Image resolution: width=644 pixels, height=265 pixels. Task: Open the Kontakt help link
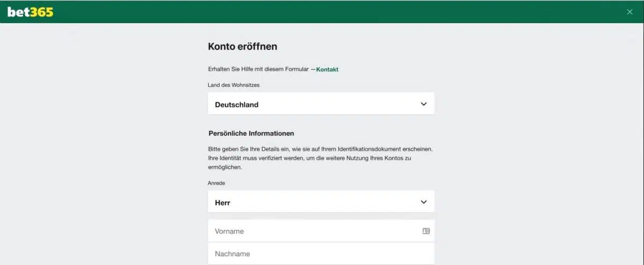click(x=327, y=69)
